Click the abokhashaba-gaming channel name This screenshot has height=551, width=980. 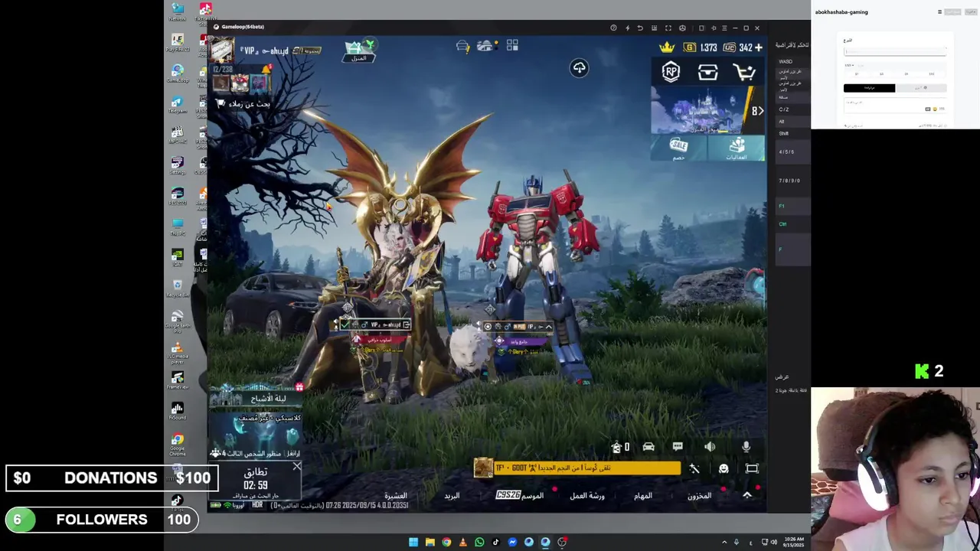[x=841, y=12]
